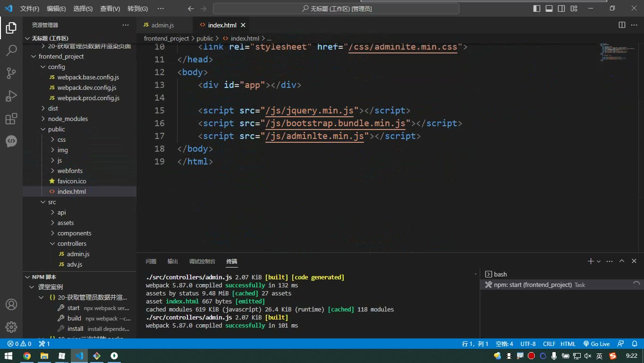This screenshot has height=363, width=644.
Task: Toggle the primary sidebar layout button
Action: 537,9
